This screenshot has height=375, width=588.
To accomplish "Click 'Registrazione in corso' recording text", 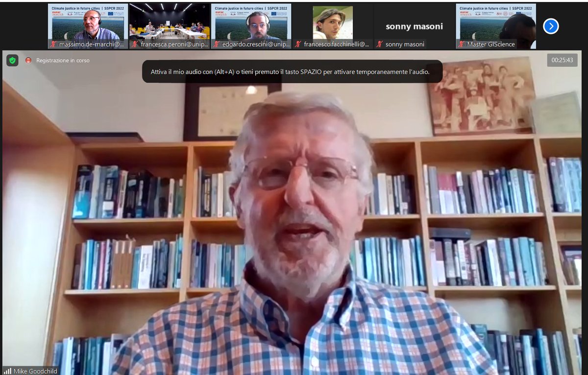I will point(63,61).
